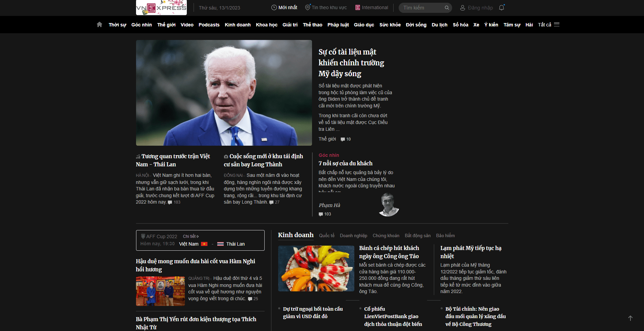The height and width of the screenshot is (331, 644).
Task: Open Đời sống section
Action: click(416, 25)
